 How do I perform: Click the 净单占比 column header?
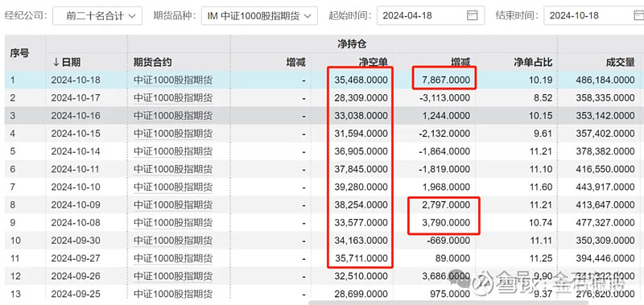(x=533, y=62)
